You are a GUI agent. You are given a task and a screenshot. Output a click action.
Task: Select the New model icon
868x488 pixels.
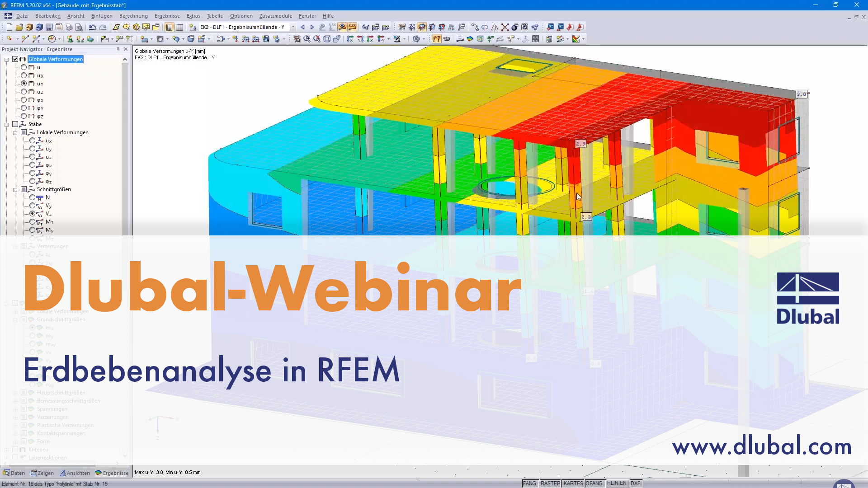point(10,27)
